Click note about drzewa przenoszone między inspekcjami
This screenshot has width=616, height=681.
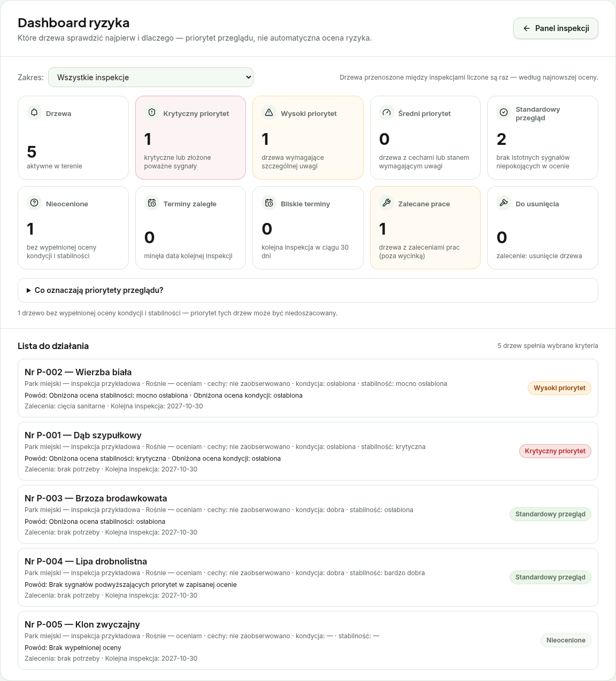468,78
